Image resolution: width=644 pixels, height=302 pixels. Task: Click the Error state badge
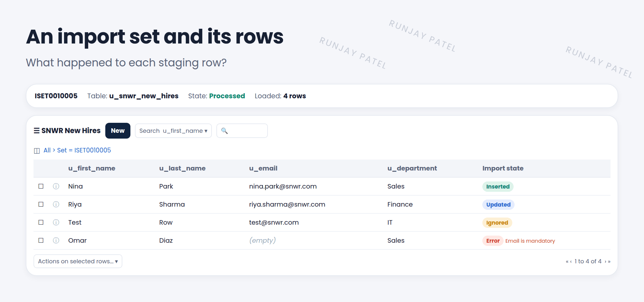pos(493,241)
